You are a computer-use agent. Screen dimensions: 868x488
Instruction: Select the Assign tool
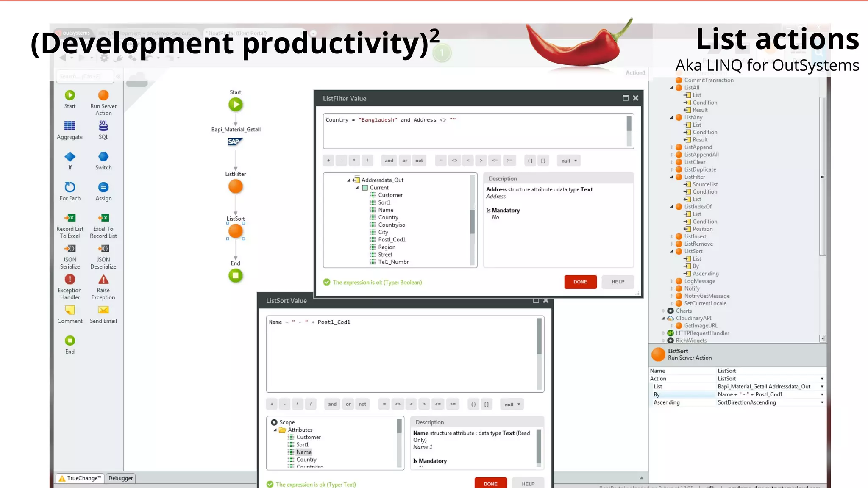pos(103,191)
